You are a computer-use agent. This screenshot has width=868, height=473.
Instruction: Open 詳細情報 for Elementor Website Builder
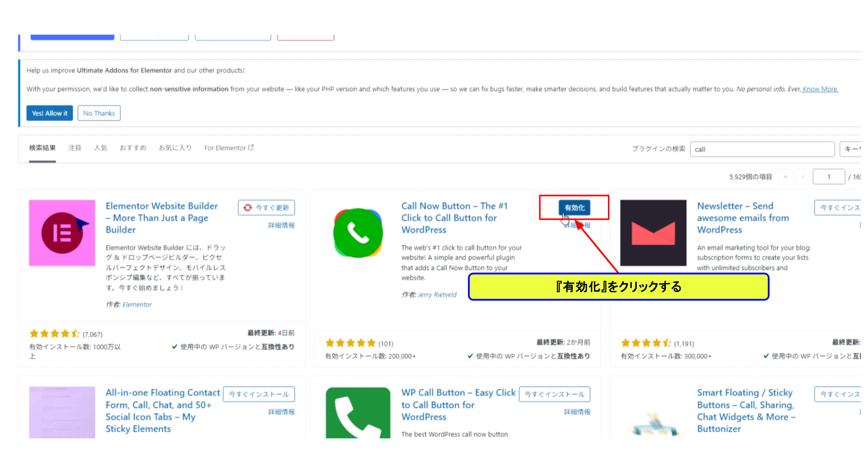coord(281,226)
